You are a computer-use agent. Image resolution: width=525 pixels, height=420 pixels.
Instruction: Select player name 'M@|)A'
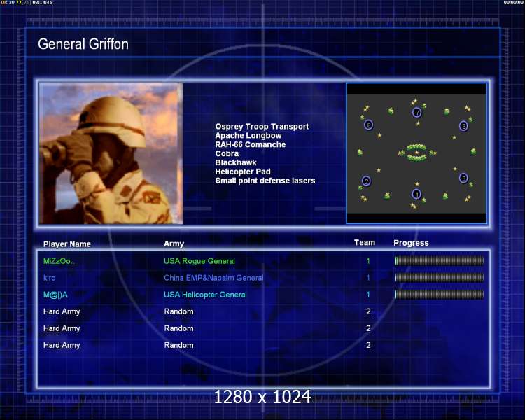(x=55, y=295)
